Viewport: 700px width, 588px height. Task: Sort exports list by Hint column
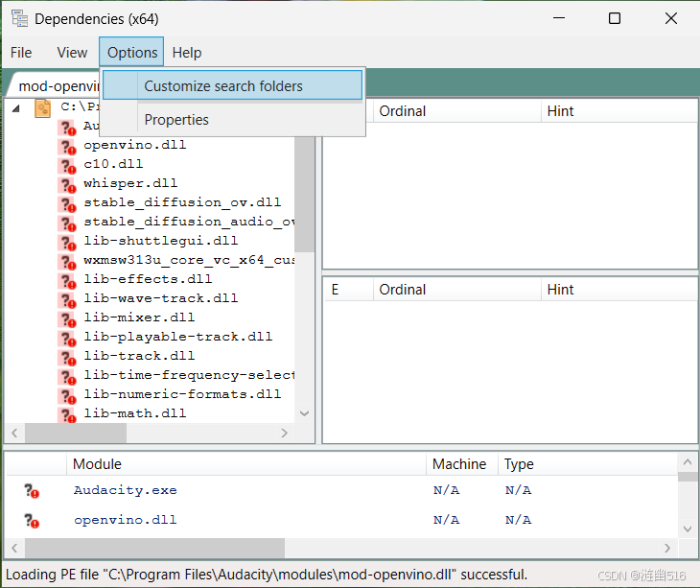point(618,290)
